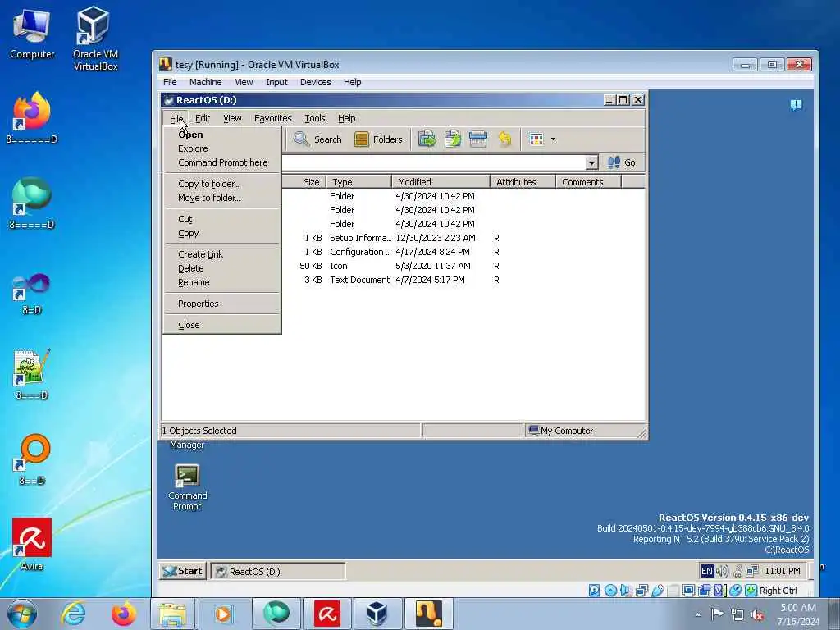Select the Setup Informa... file row

(402, 238)
